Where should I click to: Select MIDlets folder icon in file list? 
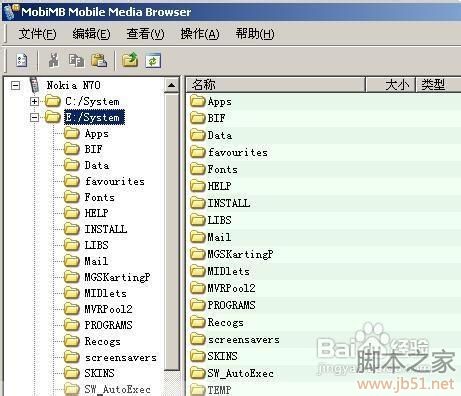click(x=197, y=271)
